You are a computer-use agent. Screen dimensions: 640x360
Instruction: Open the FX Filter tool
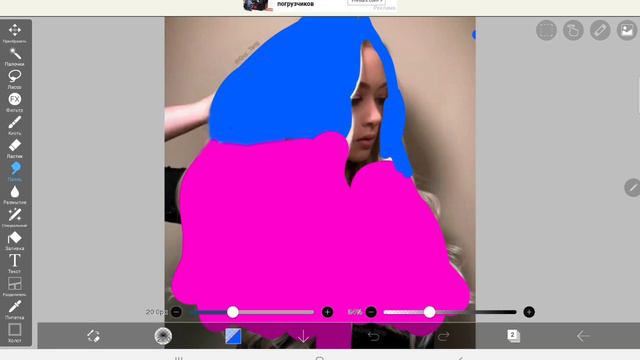coord(15,102)
